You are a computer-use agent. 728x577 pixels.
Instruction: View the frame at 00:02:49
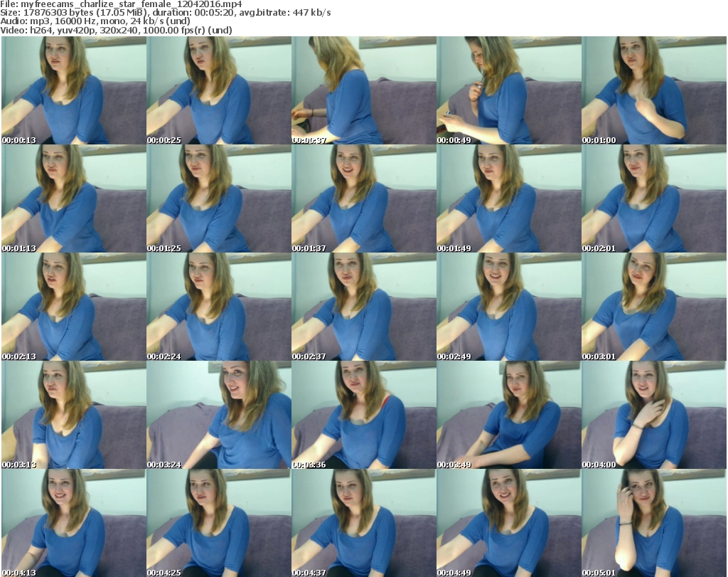pyautogui.click(x=509, y=307)
